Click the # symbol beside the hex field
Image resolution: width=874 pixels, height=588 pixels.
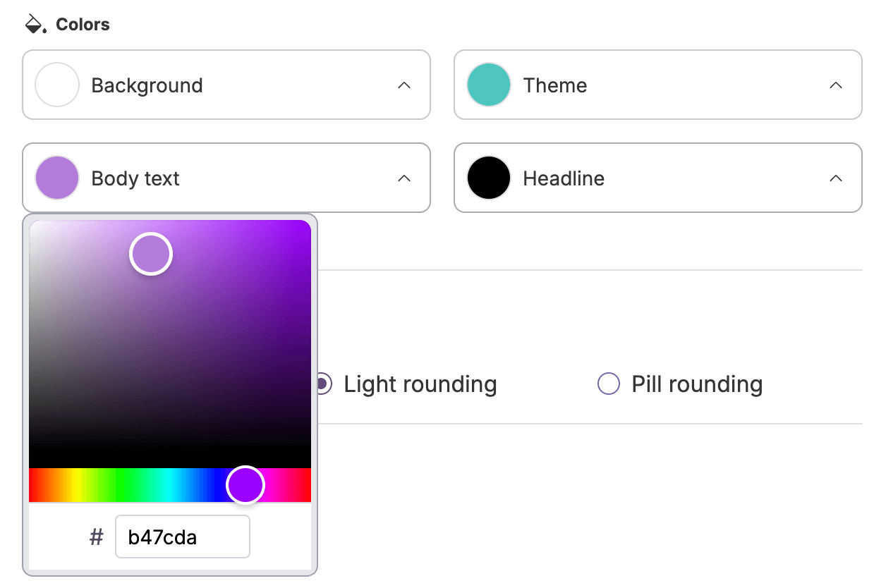click(x=97, y=537)
